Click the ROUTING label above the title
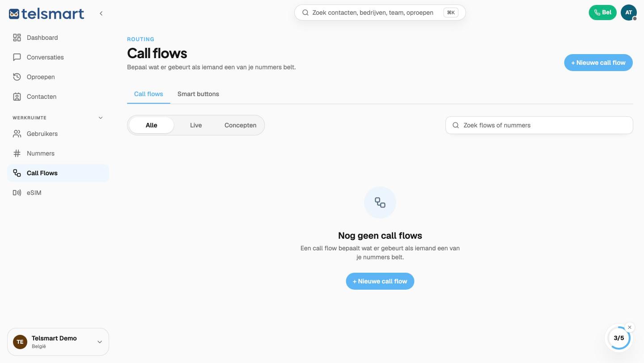The image size is (644, 363). point(140,39)
